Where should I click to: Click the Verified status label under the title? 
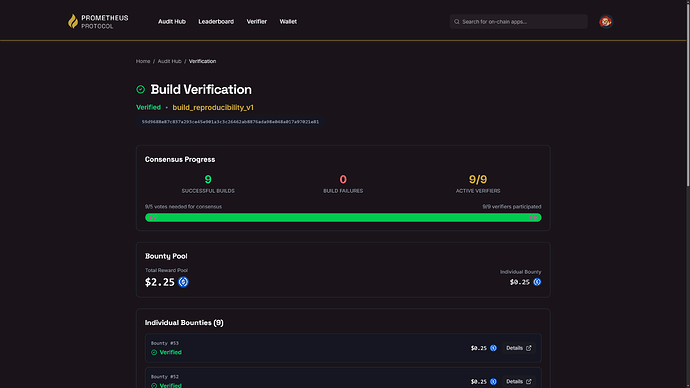click(148, 107)
